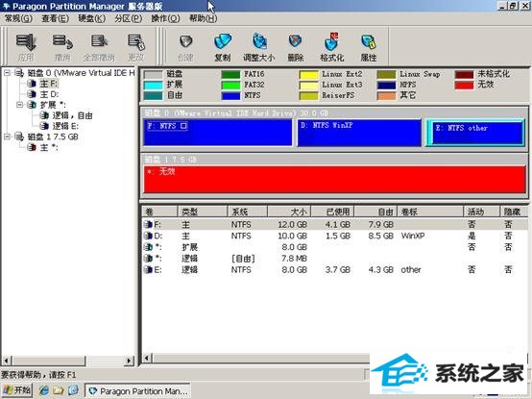The width and height of the screenshot is (532, 399).
Task: Click left arrow of tree panel scrollbar
Action: [7, 361]
